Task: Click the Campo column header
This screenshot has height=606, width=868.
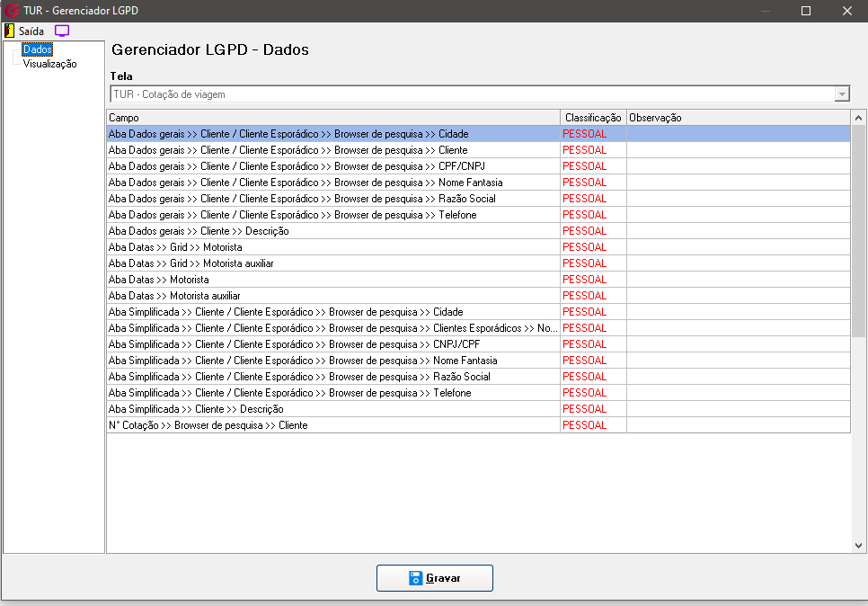Action: (x=333, y=118)
